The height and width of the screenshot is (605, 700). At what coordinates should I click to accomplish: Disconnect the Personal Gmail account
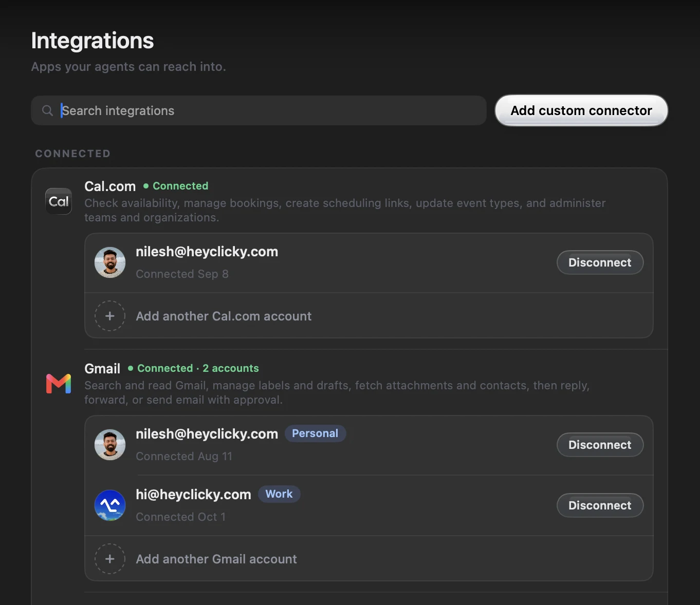600,445
